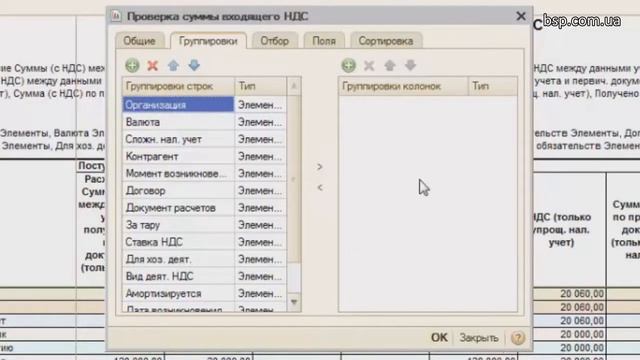The image size is (640, 360).
Task: Click type cell of the Ставка НДС row
Action: 261,242
